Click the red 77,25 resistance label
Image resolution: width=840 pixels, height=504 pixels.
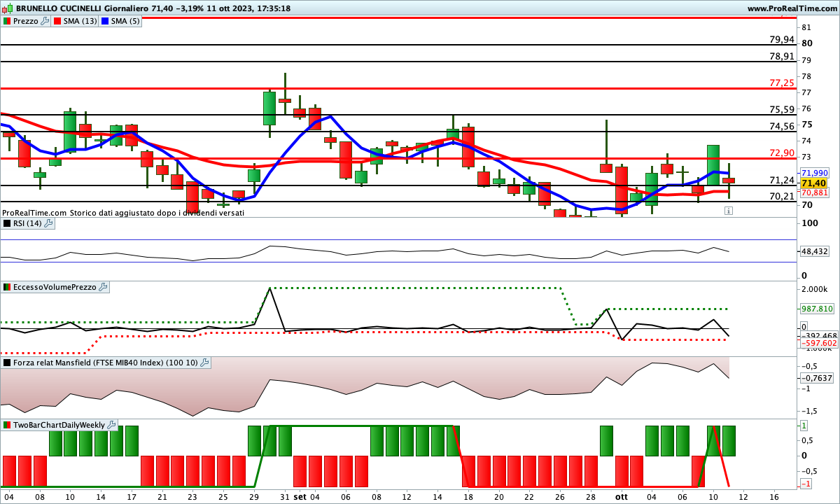(781, 83)
